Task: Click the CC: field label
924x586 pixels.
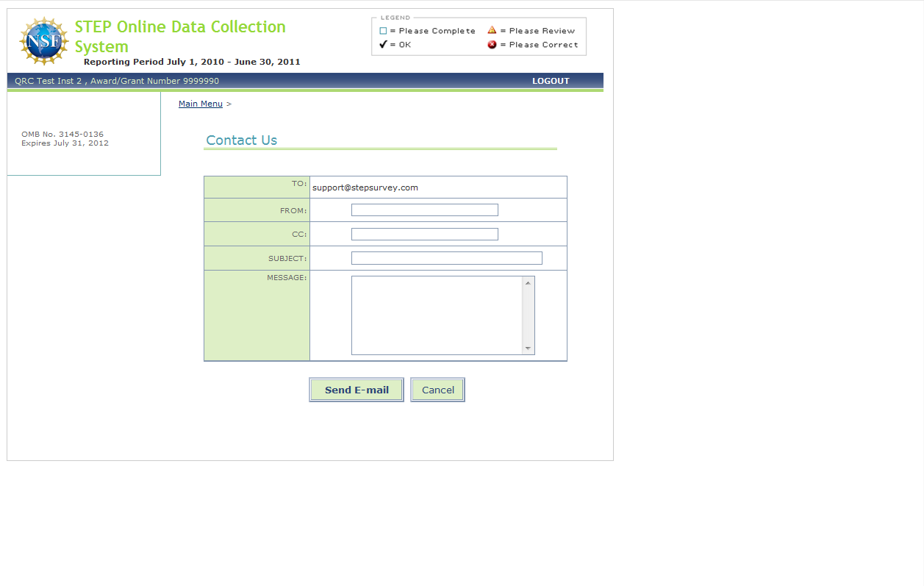Action: coord(299,235)
